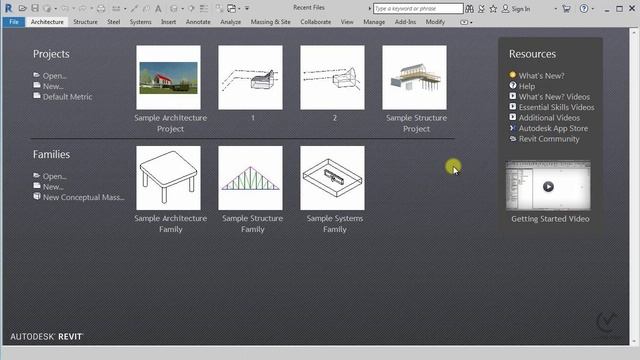Screen dimensions: 640x360
Task: Click the Open folder icon in quick access toolbar
Action: point(22,8)
